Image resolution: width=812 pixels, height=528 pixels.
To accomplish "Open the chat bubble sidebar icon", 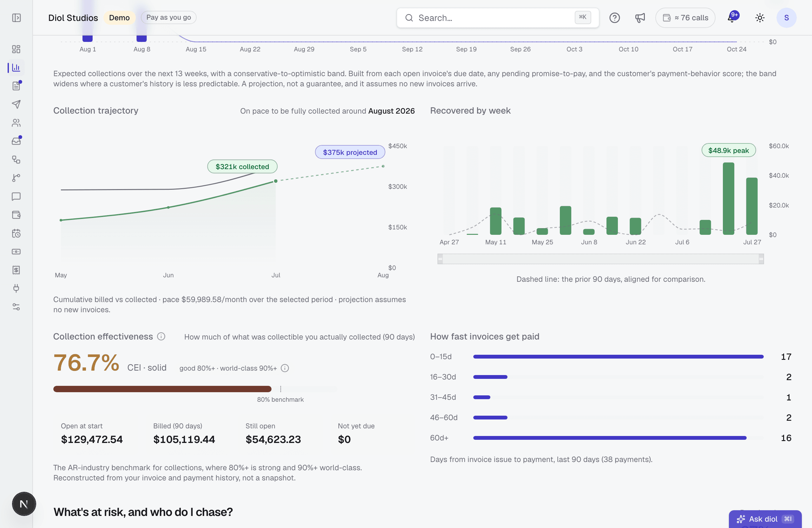I will (x=16, y=196).
